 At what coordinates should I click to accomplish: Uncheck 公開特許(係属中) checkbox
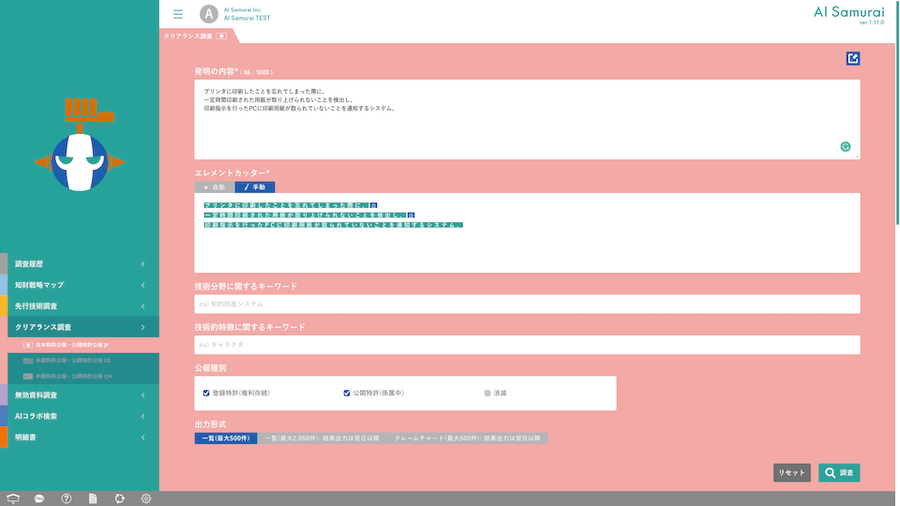point(347,393)
